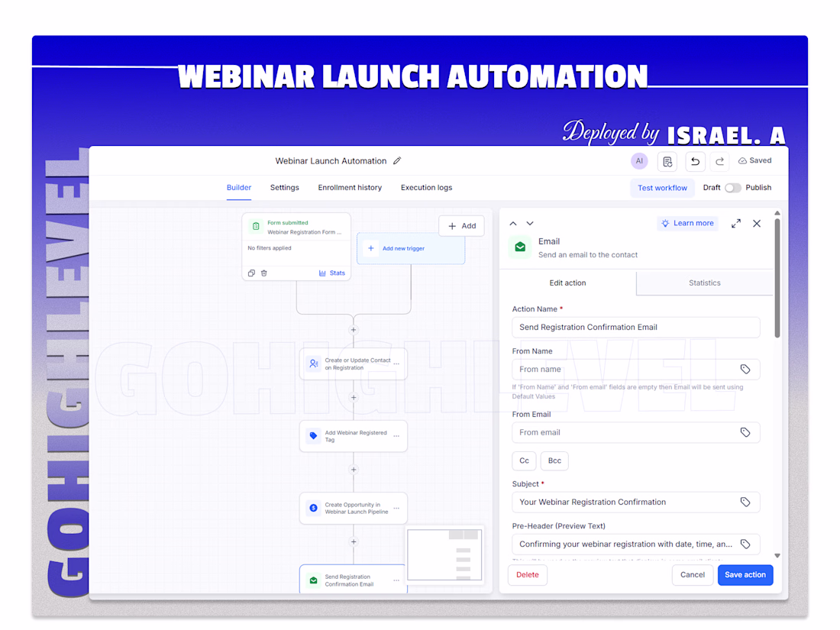
Task: Select the Create or Update Contact node
Action: (353, 364)
